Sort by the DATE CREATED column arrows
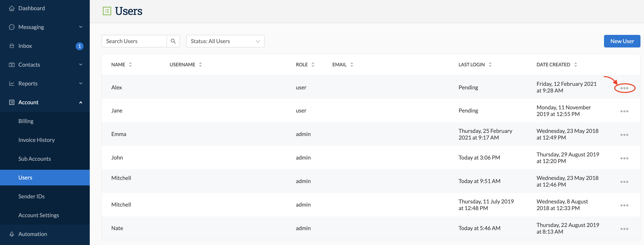This screenshot has width=644, height=245. click(x=575, y=64)
